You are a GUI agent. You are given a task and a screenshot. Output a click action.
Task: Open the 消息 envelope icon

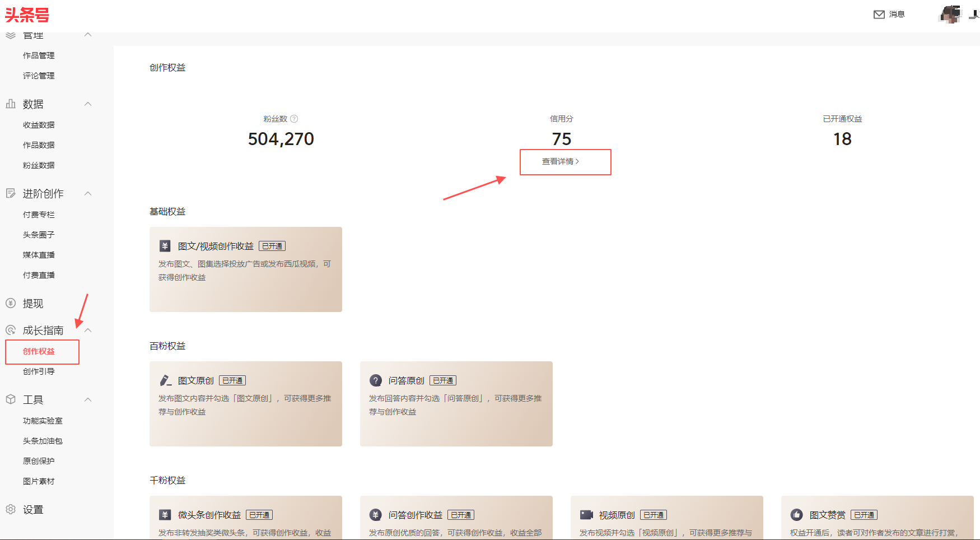[879, 15]
